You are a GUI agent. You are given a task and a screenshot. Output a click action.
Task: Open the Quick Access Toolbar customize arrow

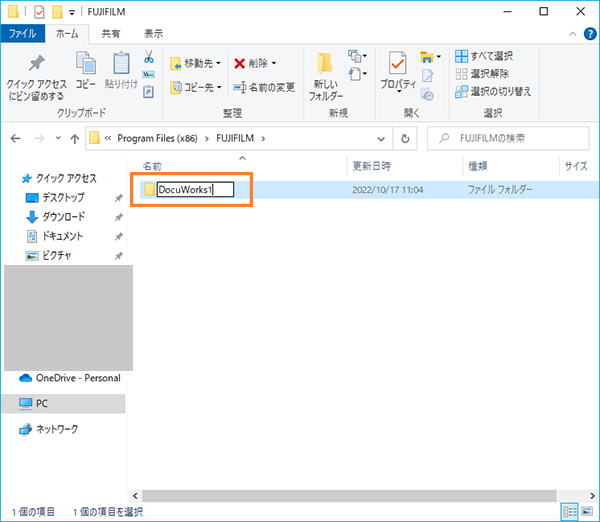72,12
